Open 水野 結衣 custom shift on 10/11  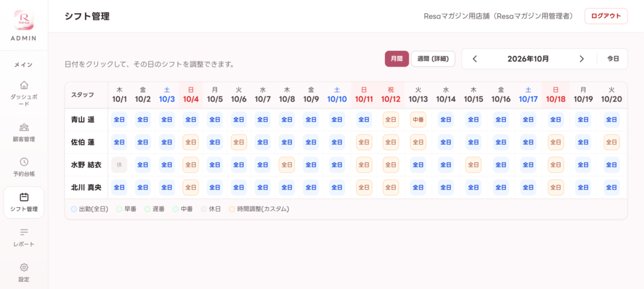364,165
